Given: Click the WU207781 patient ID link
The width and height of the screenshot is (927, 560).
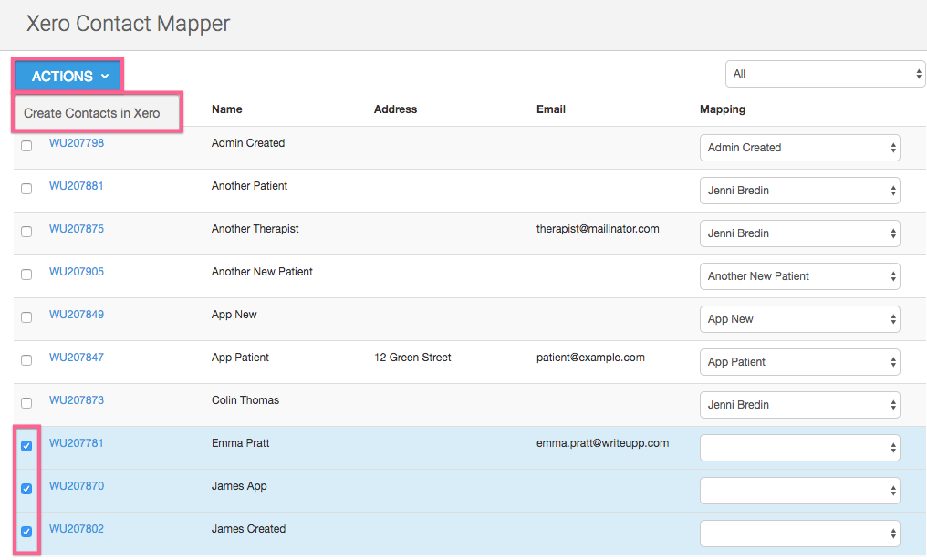Looking at the screenshot, I should [x=77, y=443].
